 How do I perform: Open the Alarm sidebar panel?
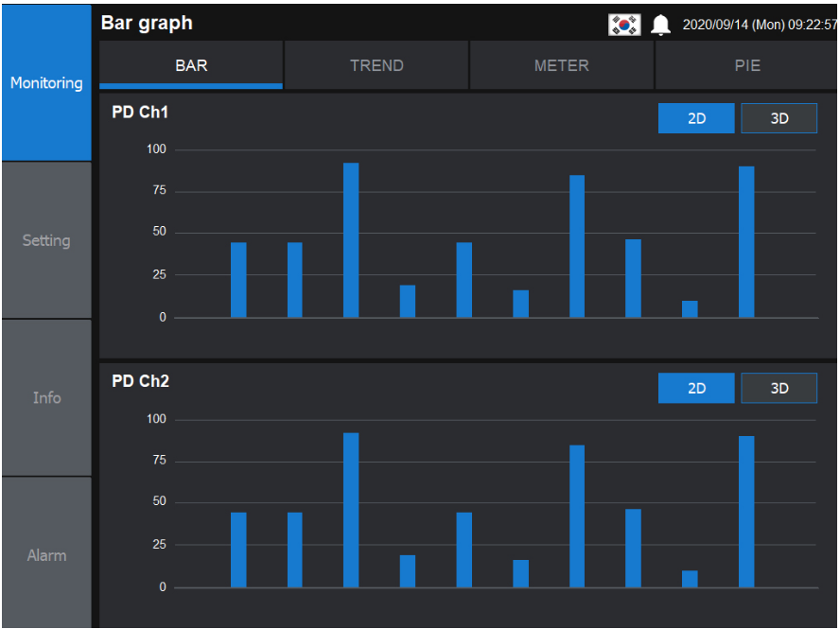coord(45,556)
